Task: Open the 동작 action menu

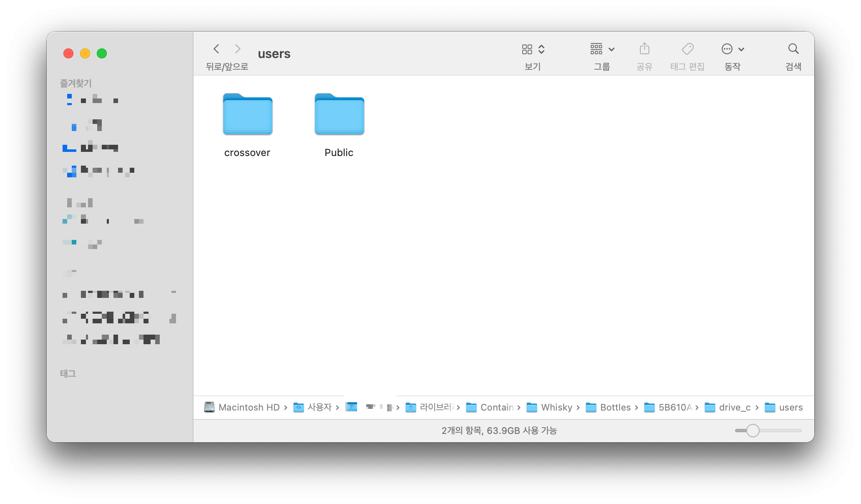Action: 733,49
